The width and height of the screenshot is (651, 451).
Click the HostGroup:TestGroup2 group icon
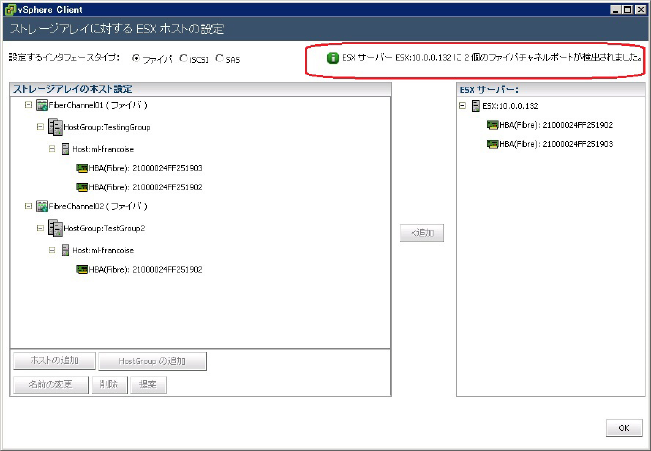pyautogui.click(x=55, y=228)
